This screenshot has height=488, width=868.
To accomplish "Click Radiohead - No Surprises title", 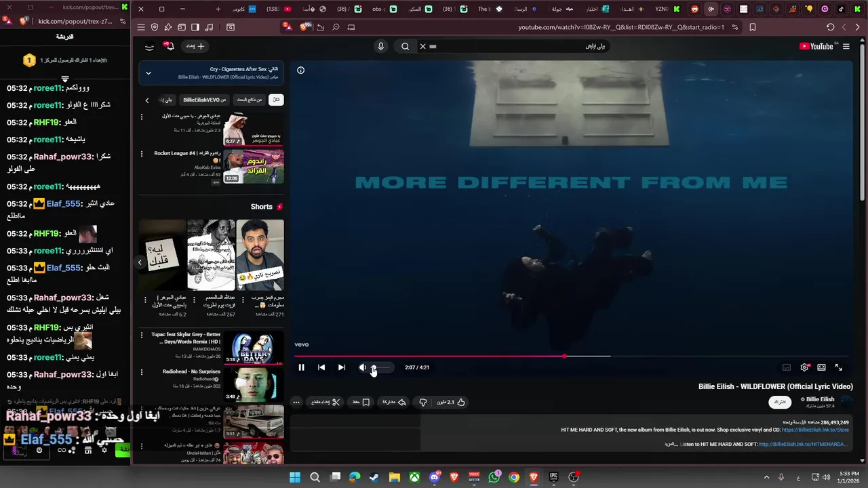I will point(191,371).
